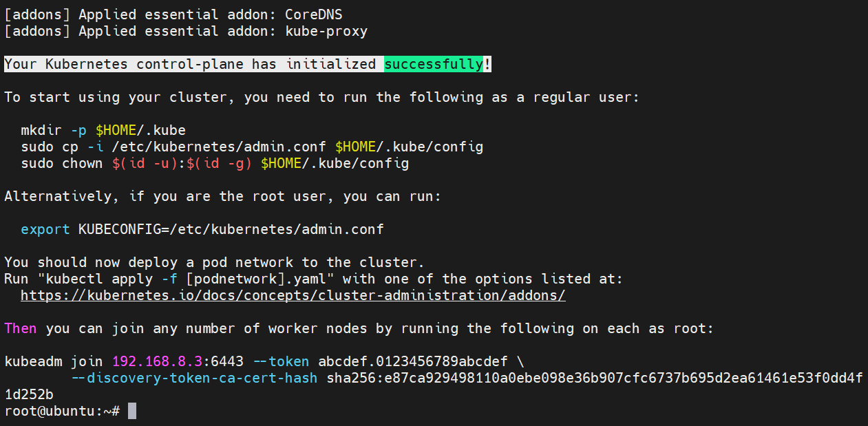Screen dimensions: 868x426
Task: Click the green highlighted word "successfully"
Action: click(434, 64)
